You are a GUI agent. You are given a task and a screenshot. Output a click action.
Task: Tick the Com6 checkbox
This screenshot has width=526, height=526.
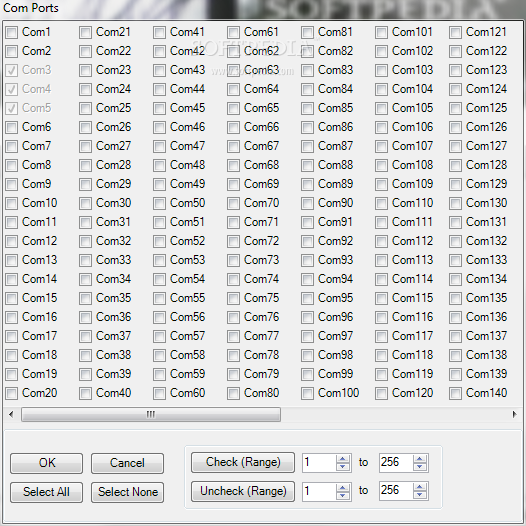[x=12, y=127]
